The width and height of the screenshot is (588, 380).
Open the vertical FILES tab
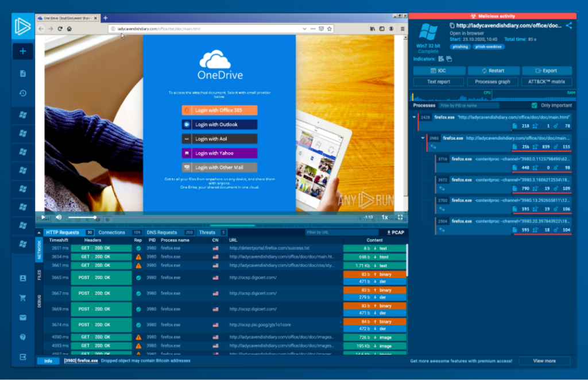39,275
